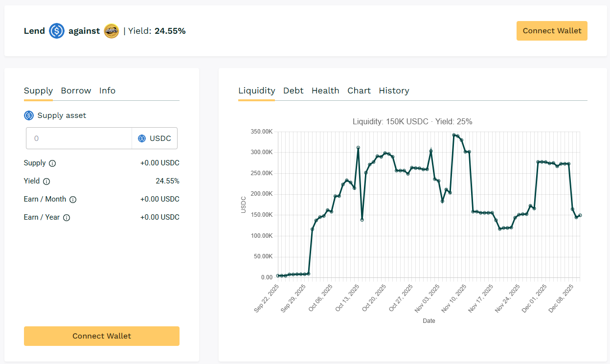Click the USDC icon beside Supply asset label
Image resolution: width=610 pixels, height=364 pixels.
pyautogui.click(x=29, y=115)
